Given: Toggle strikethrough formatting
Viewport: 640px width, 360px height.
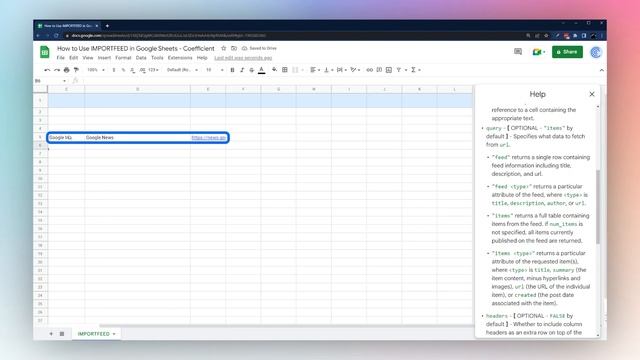Looking at the screenshot, I should click(x=251, y=70).
